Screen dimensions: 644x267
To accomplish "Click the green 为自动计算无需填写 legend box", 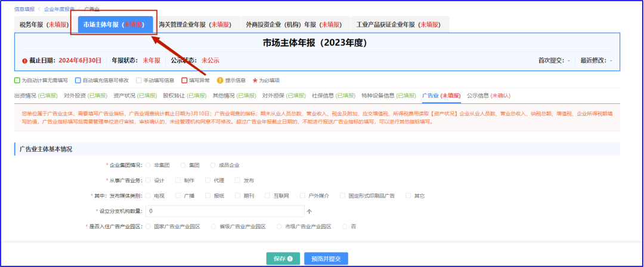I will pos(17,80).
